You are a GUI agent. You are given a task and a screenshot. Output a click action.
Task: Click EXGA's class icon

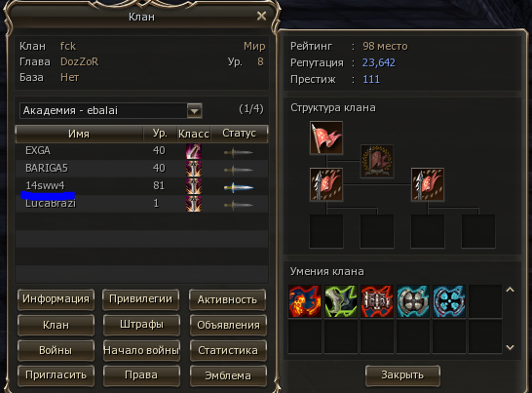tap(194, 151)
